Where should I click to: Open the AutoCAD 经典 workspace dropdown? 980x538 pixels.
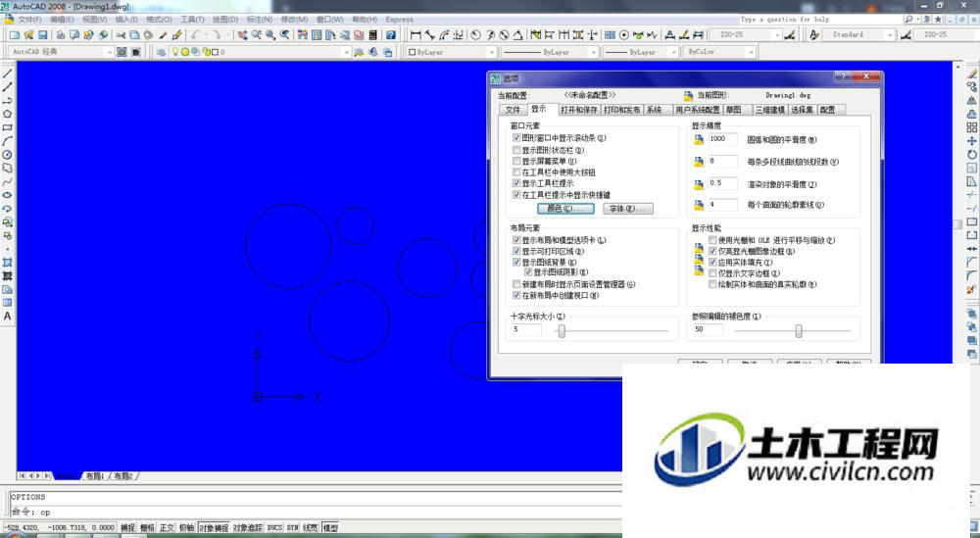[110, 52]
